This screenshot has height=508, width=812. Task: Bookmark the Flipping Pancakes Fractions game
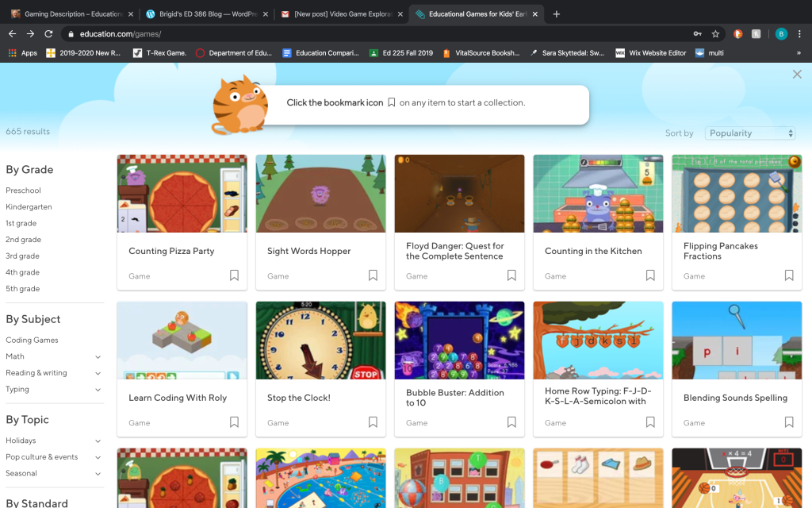(789, 275)
